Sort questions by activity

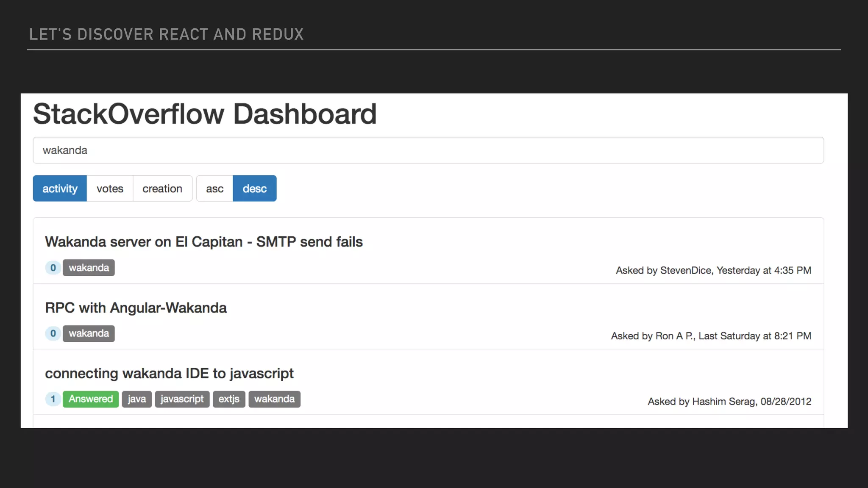(60, 189)
